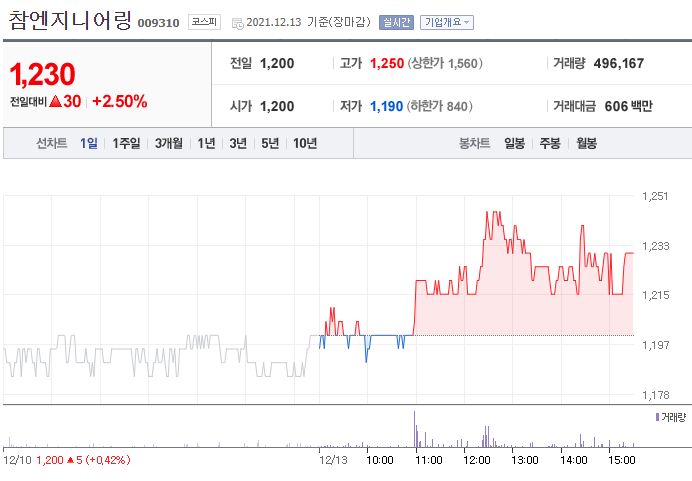Click the +2.50% change rate
692x481 pixels.
pyautogui.click(x=120, y=101)
